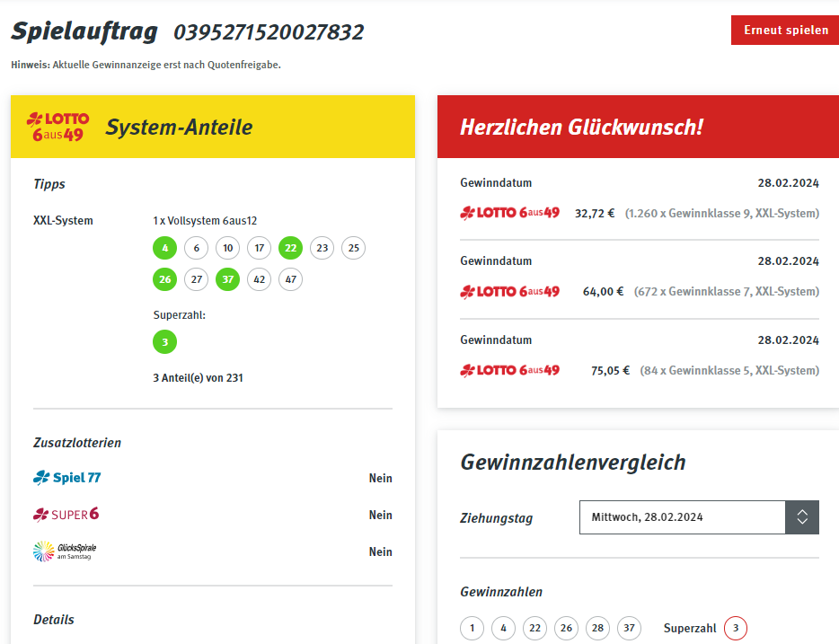839x644 pixels.
Task: Click '3 Anteil(e) von 231' text
Action: click(198, 377)
